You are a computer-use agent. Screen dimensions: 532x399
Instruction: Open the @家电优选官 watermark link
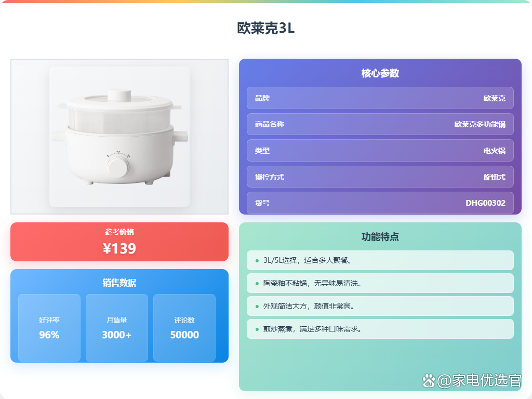(x=478, y=380)
